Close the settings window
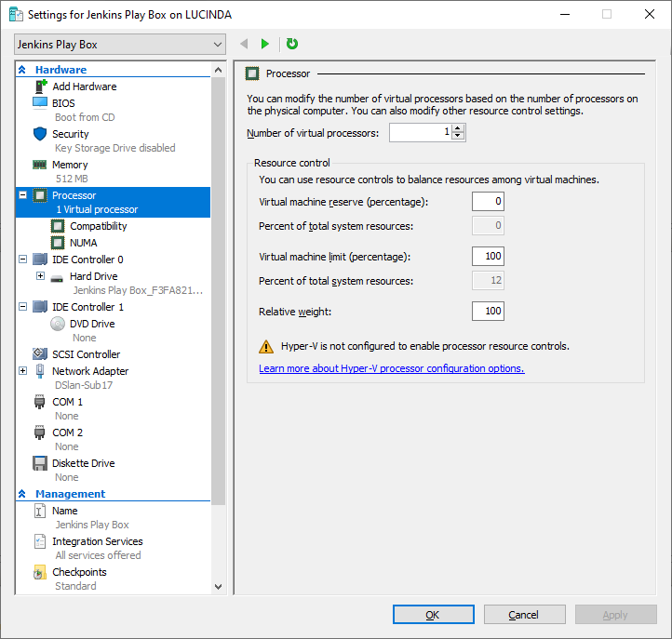 650,15
